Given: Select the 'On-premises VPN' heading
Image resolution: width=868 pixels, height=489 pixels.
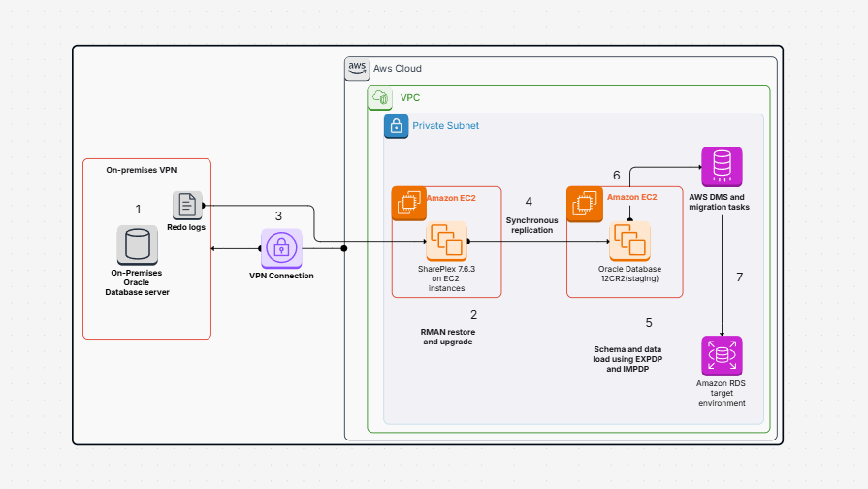Looking at the screenshot, I should (142, 170).
